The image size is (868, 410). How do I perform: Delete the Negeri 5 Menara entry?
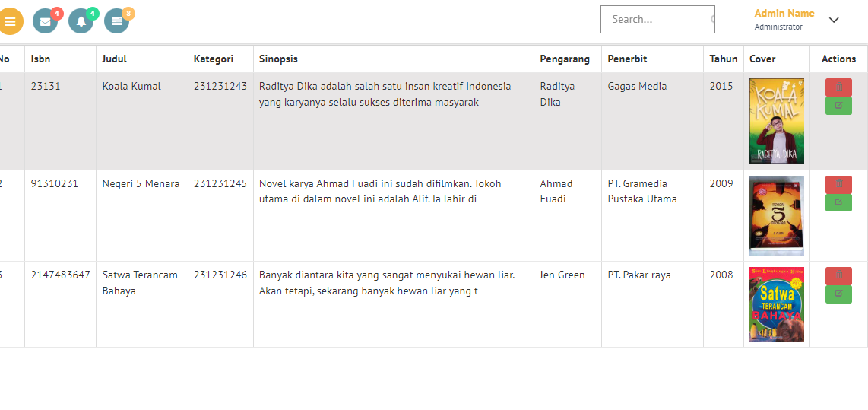[838, 185]
